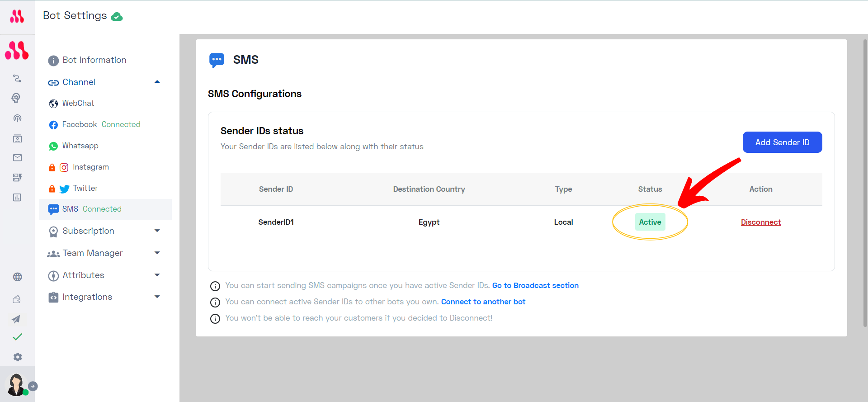Click the wallet icon in sidebar
Screen dimensions: 868x402
coord(17,299)
